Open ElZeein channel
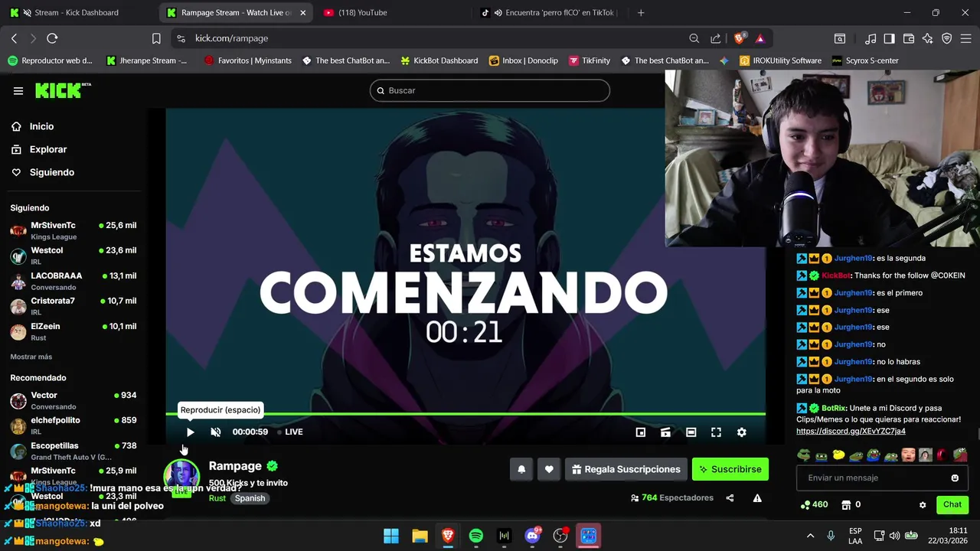The image size is (980, 551). click(x=73, y=331)
